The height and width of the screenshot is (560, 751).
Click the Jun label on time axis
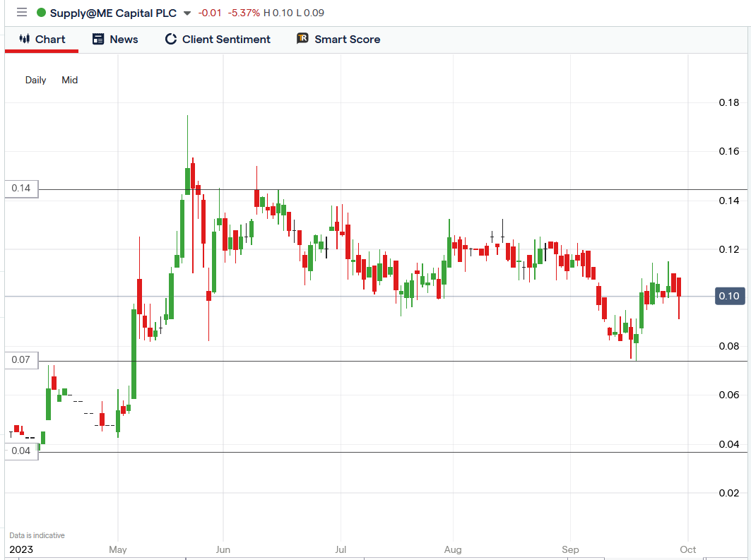pos(223,549)
